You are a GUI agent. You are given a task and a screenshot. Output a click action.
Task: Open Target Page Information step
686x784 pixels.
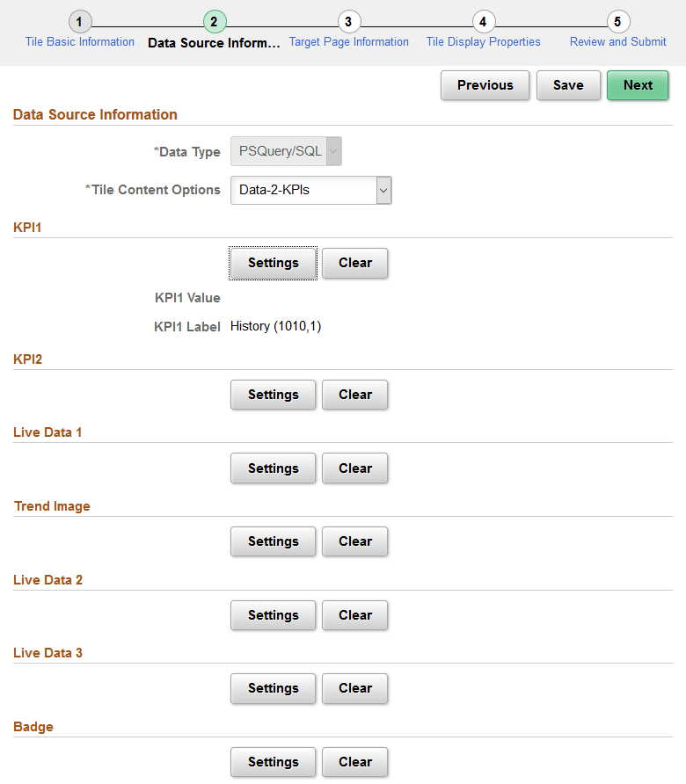tap(348, 41)
